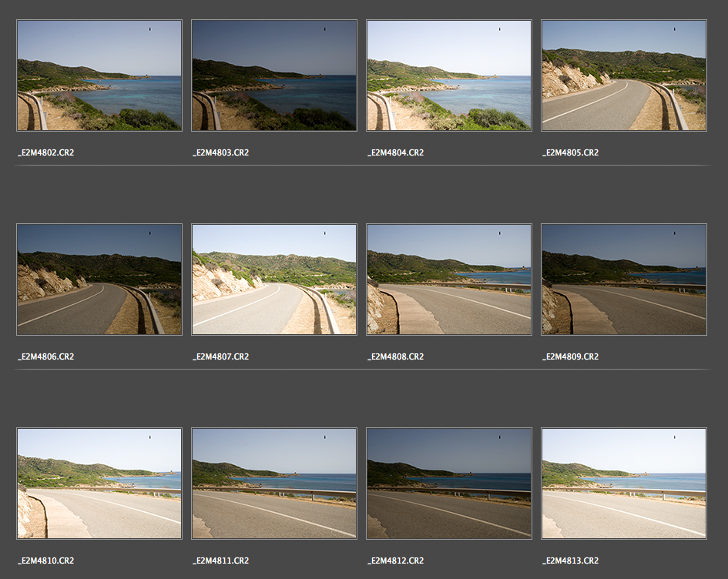This screenshot has height=579, width=728.
Task: Select the brightest bottom-row thumbnail _E2M4813.CR2
Action: [x=624, y=483]
